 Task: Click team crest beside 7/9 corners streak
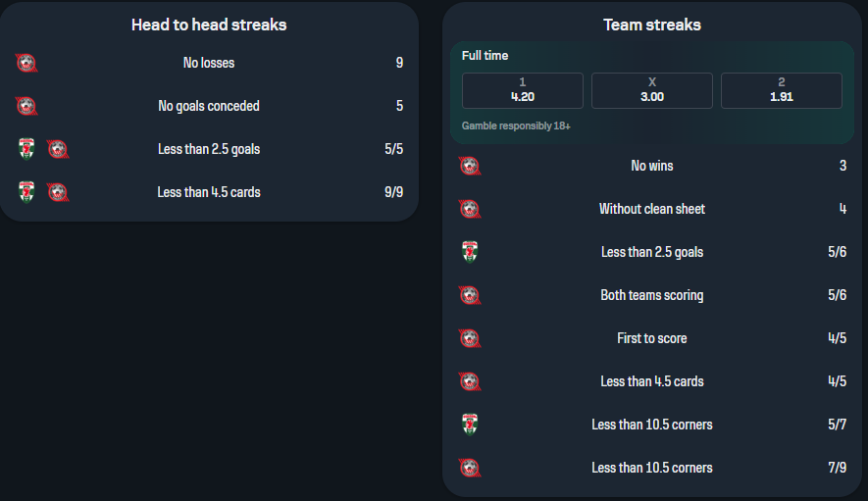pyautogui.click(x=470, y=468)
